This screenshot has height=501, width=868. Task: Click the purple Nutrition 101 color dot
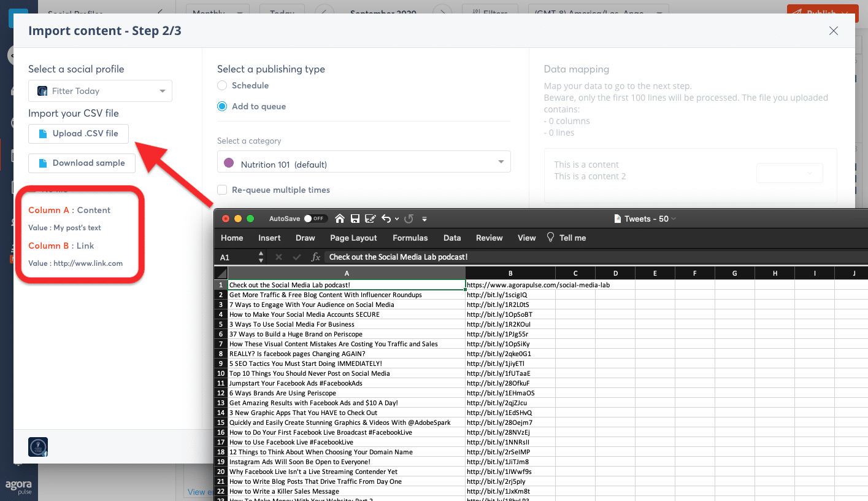229,163
